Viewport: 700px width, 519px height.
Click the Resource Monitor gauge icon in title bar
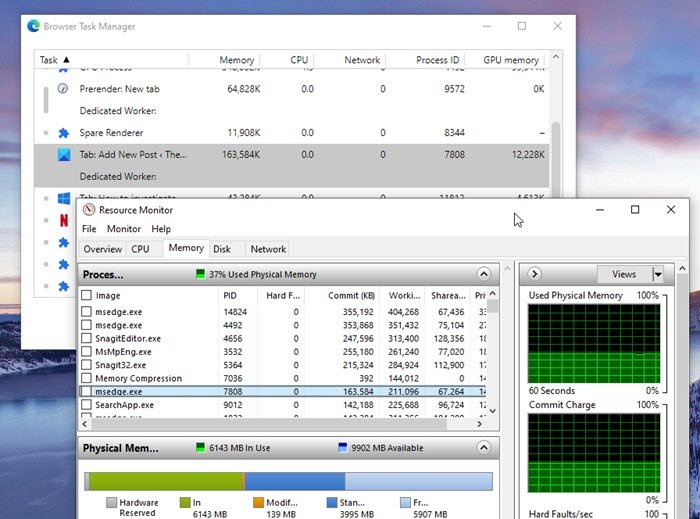coord(89,210)
